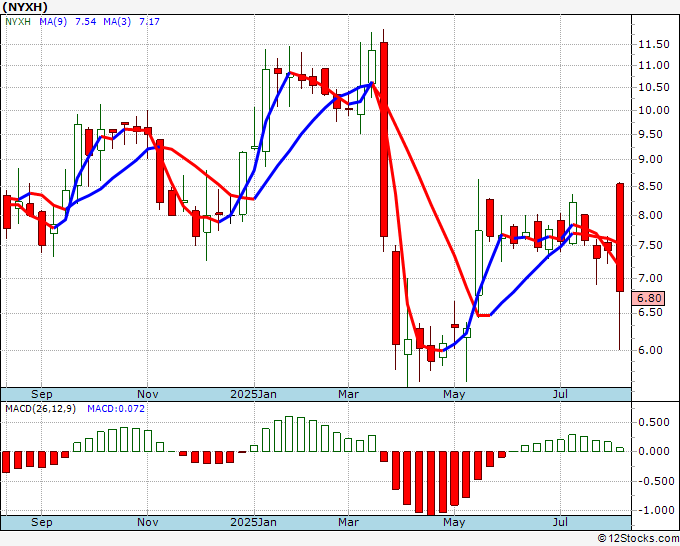The image size is (680, 546).
Task: Click the 9.00 price axis label
Action: point(651,159)
